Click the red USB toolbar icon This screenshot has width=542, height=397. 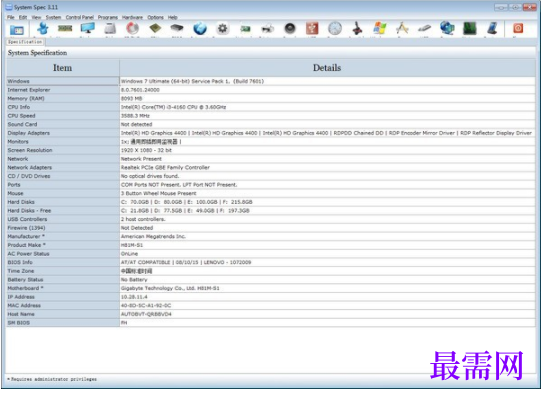point(312,28)
